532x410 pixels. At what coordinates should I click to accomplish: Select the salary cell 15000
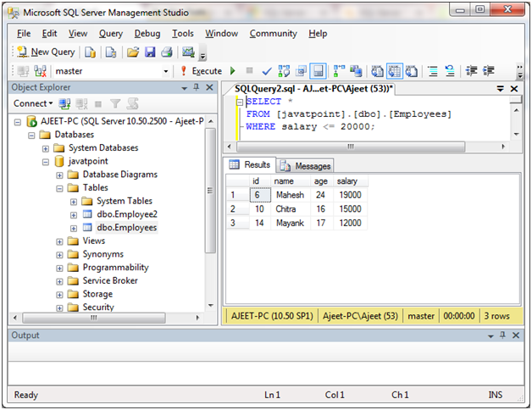(x=351, y=208)
